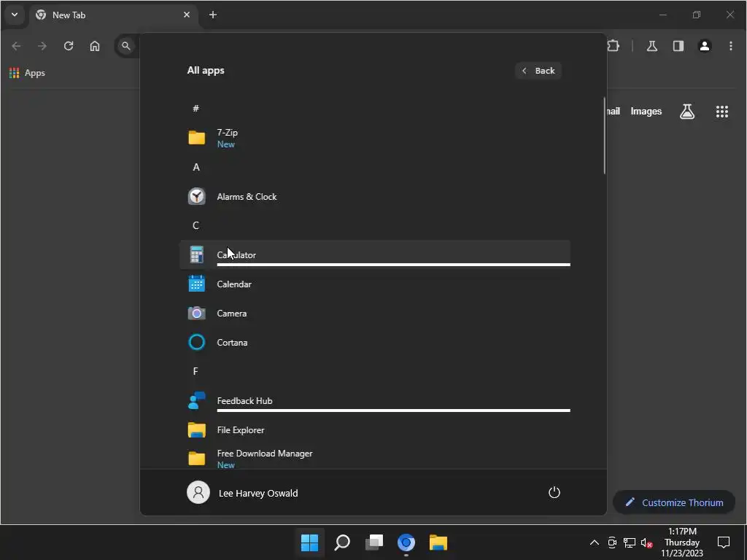Open a new browser tab

(x=213, y=15)
